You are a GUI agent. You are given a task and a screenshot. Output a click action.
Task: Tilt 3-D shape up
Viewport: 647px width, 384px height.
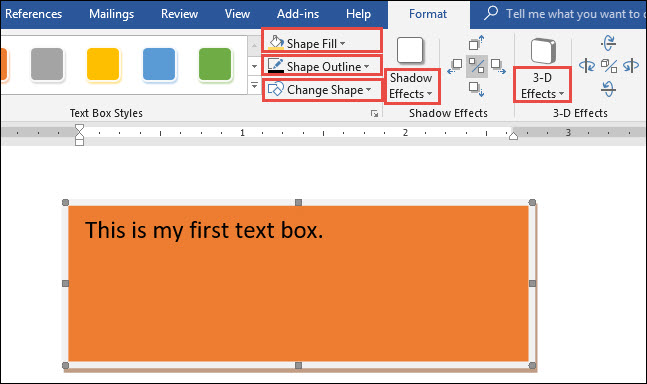click(609, 43)
